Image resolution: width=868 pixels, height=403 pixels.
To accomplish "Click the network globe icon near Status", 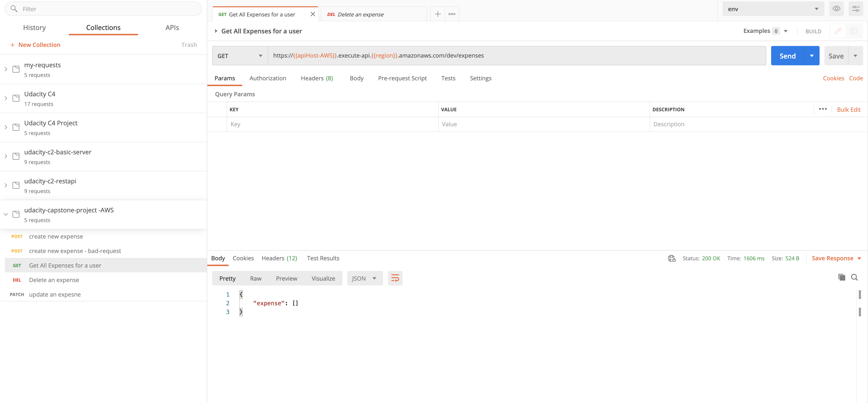I will (672, 258).
